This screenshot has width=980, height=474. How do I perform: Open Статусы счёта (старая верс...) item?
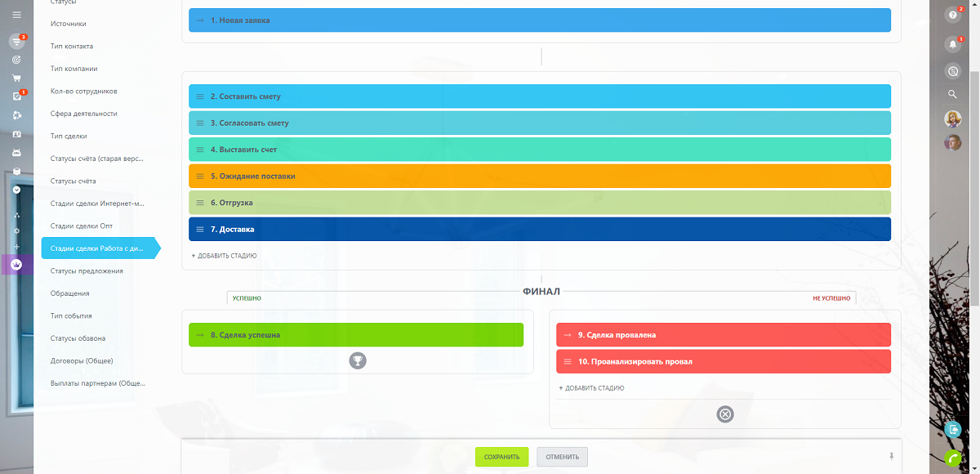(x=97, y=159)
